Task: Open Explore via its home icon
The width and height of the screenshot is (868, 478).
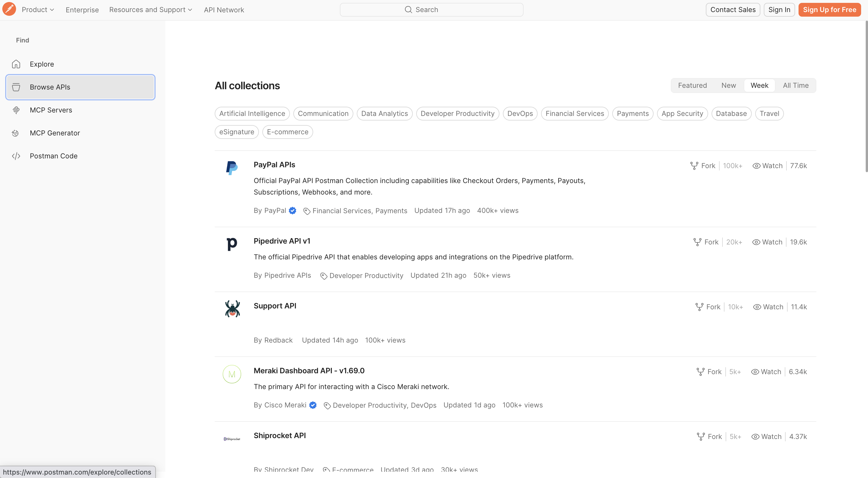Action: (x=16, y=64)
